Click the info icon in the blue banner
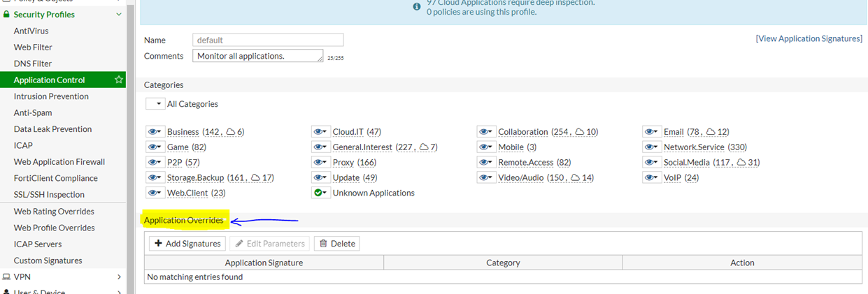This screenshot has width=868, height=294. click(417, 7)
